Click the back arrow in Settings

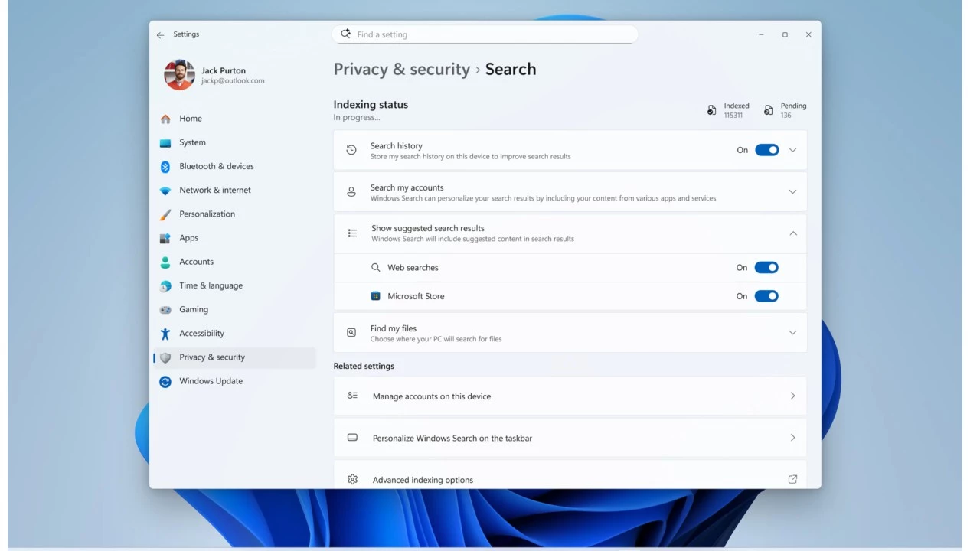(160, 34)
